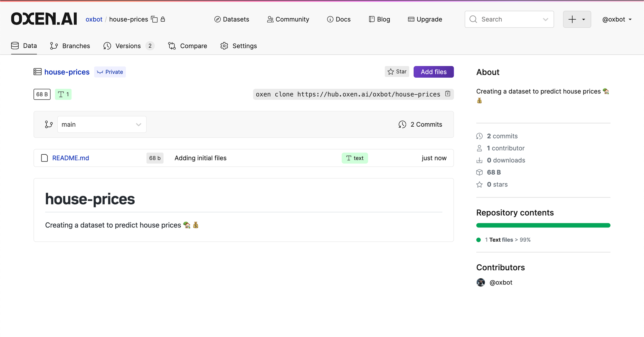Open the Docs link
The height and width of the screenshot is (337, 644).
(x=339, y=19)
